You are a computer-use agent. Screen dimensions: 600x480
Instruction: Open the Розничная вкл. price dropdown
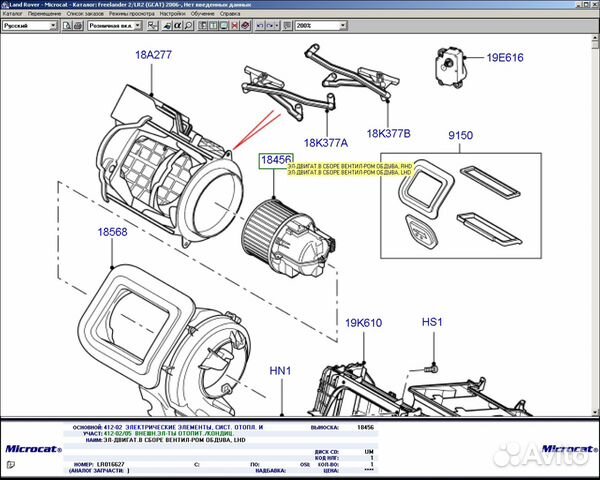coord(138,26)
